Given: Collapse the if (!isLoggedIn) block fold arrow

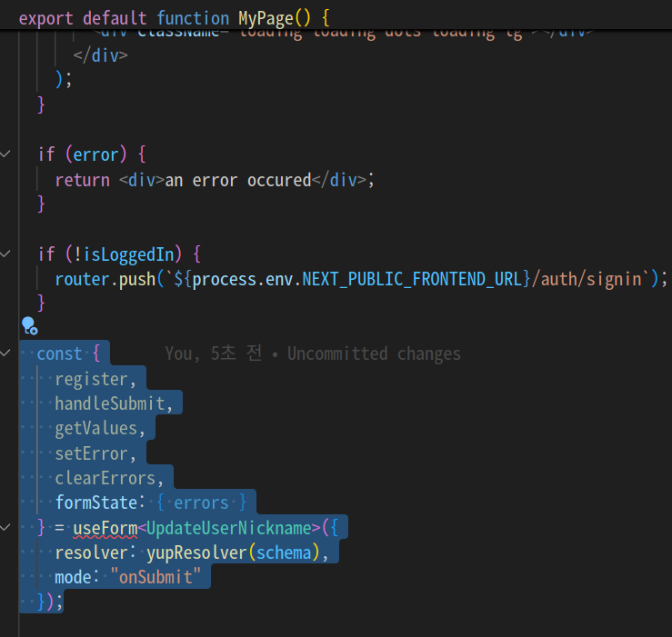Looking at the screenshot, I should pyautogui.click(x=5, y=254).
